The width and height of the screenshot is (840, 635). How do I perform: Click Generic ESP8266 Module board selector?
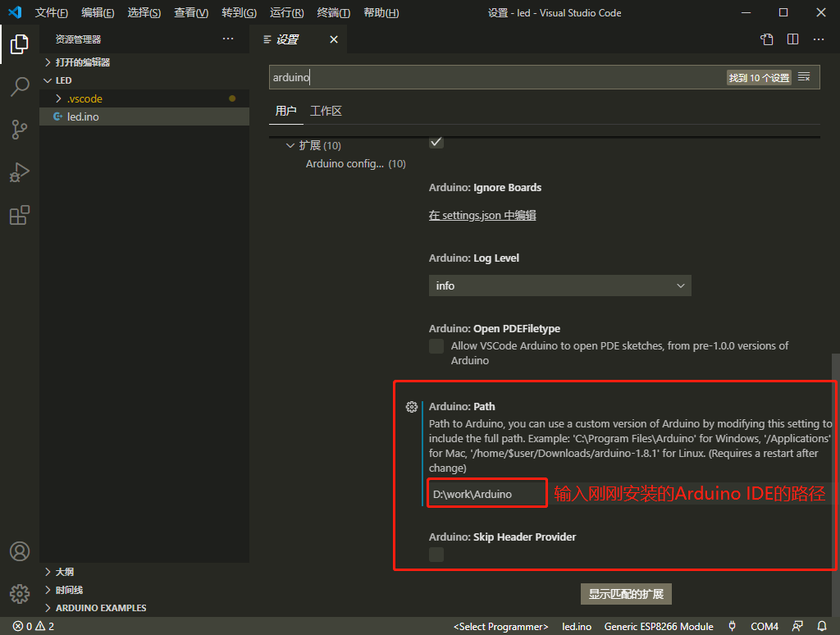click(x=659, y=626)
